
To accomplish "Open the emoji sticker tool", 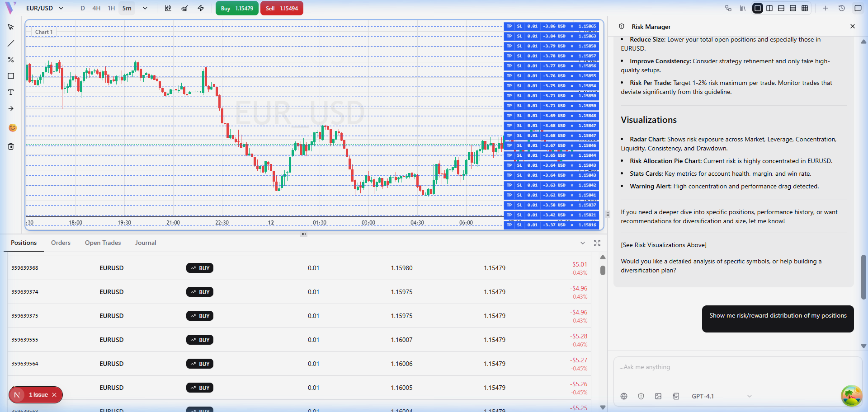I will 13,128.
